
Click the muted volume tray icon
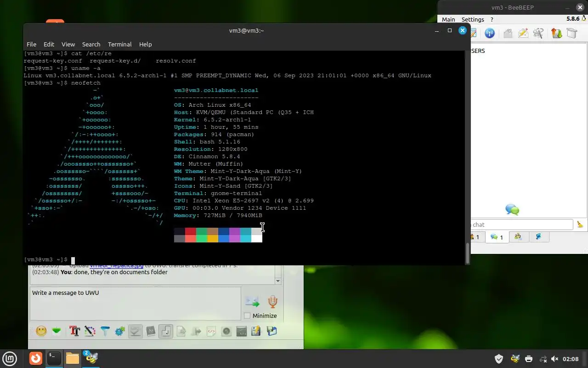pyautogui.click(x=554, y=359)
